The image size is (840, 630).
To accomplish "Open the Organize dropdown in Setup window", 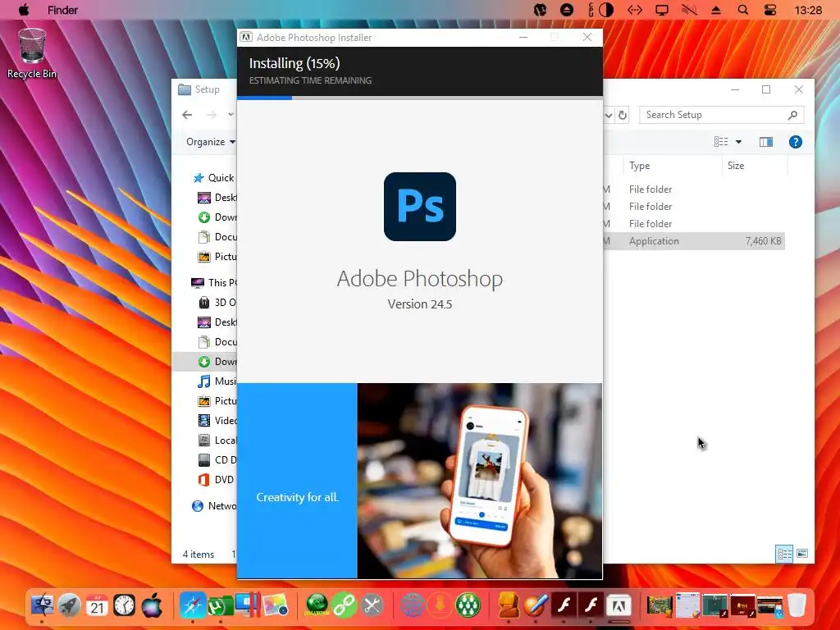I will coord(211,141).
